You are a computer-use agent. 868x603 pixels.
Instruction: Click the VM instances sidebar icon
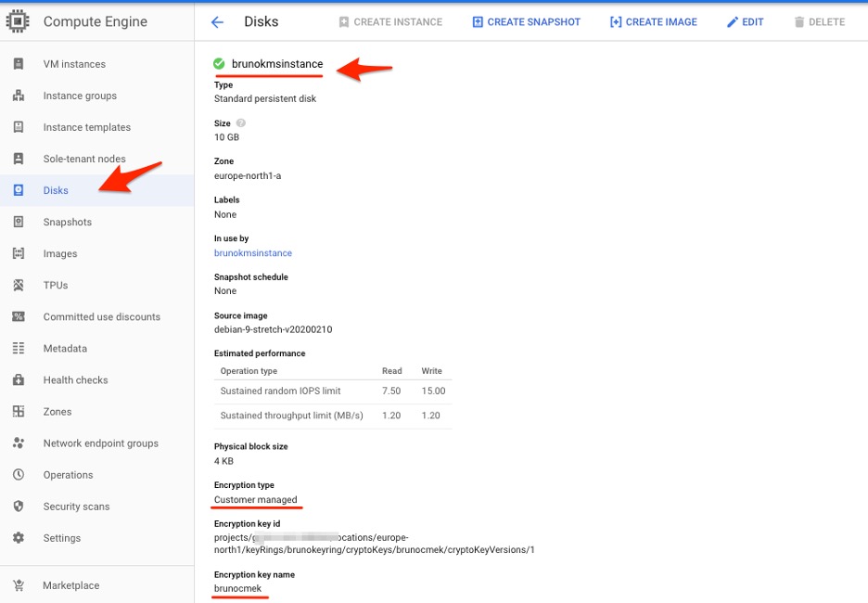[19, 64]
